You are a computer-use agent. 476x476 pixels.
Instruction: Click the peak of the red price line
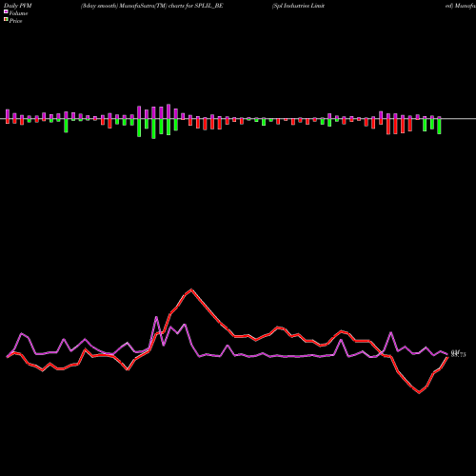pos(191,289)
